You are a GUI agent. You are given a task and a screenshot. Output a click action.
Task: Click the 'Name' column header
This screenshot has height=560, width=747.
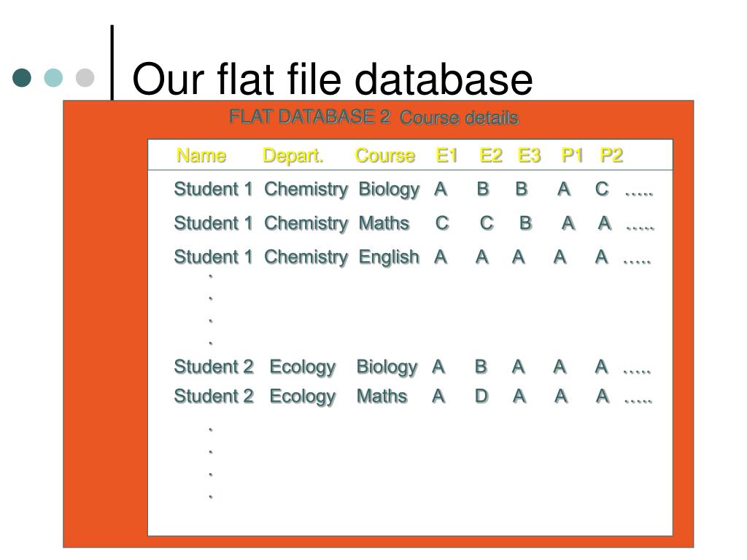click(201, 155)
